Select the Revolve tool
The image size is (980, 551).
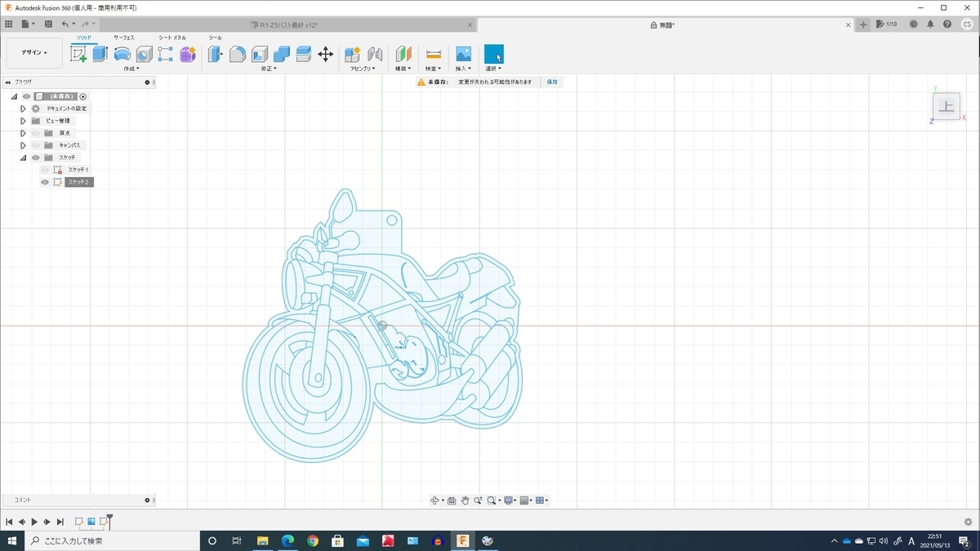[122, 54]
